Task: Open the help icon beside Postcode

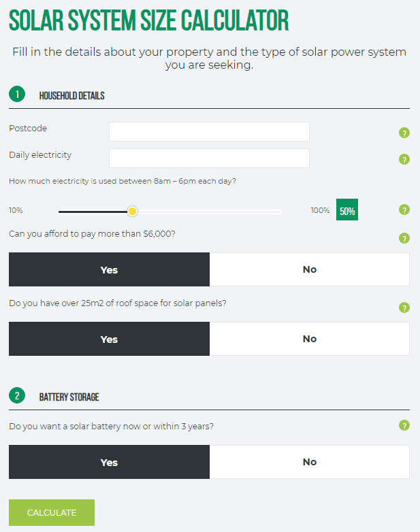Action: click(x=404, y=133)
